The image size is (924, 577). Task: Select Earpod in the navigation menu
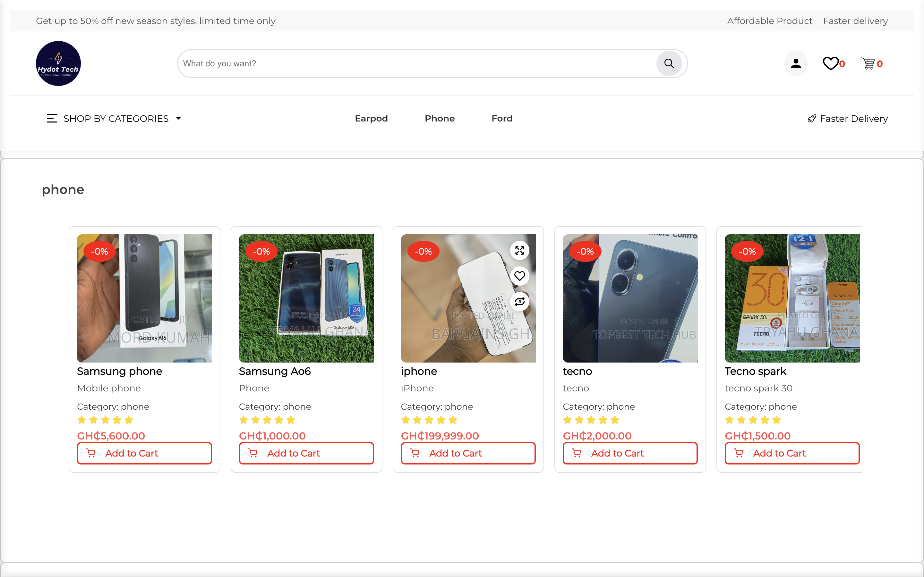[371, 118]
